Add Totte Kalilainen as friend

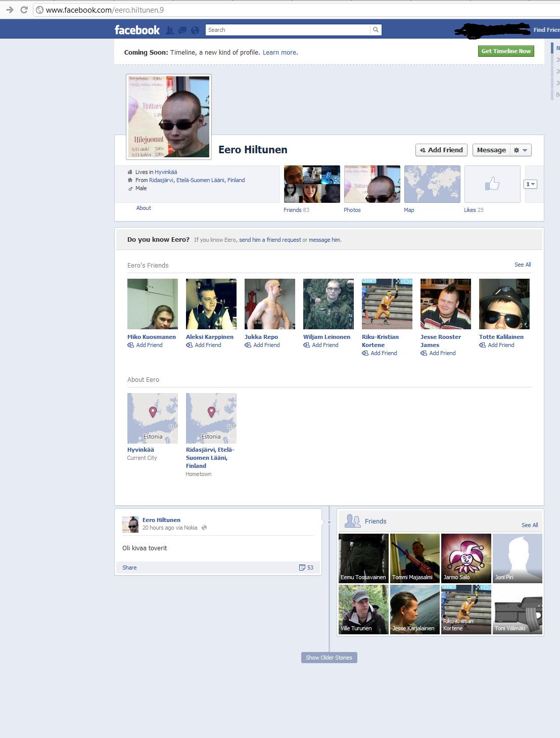coord(497,345)
